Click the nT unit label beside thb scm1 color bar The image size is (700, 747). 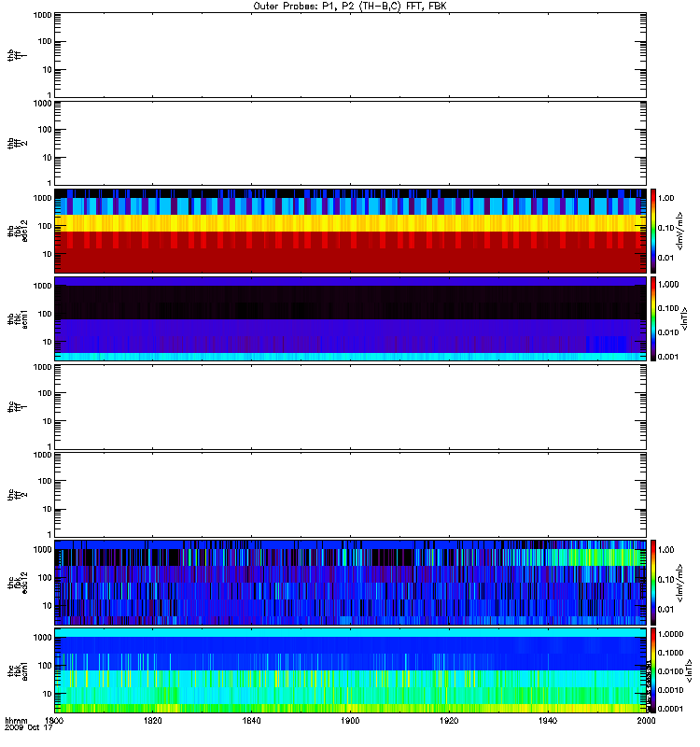pos(685,318)
